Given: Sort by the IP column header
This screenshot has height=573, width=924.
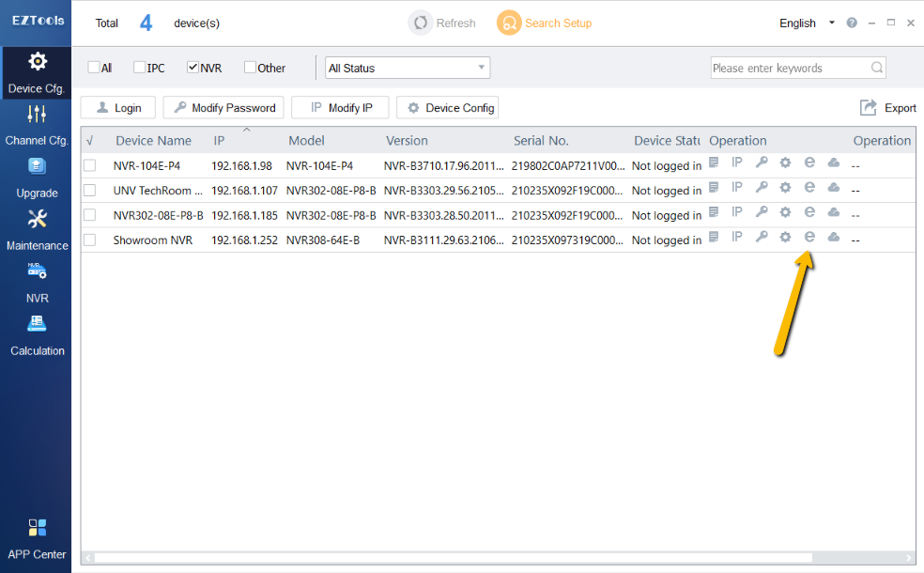Looking at the screenshot, I should tap(219, 141).
